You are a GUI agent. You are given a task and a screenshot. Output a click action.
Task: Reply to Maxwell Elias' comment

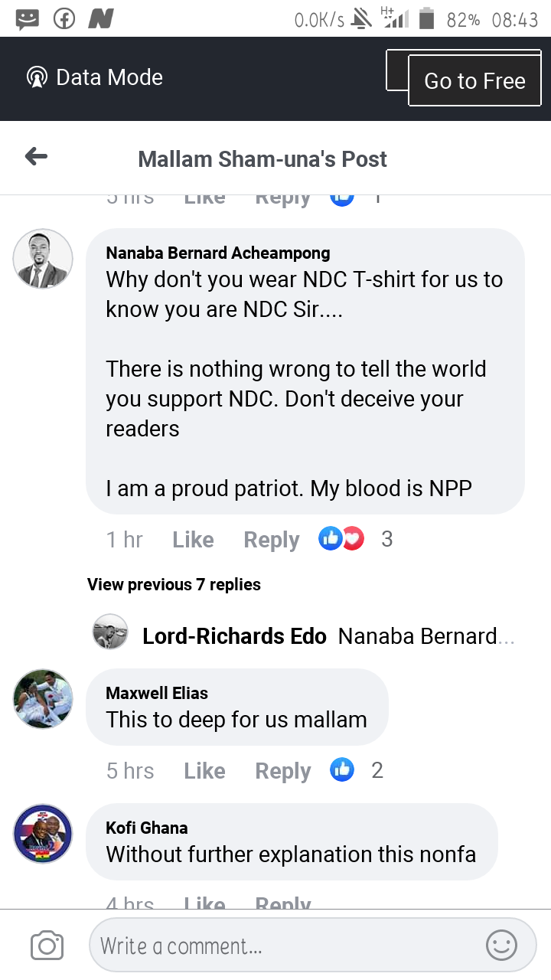point(283,771)
